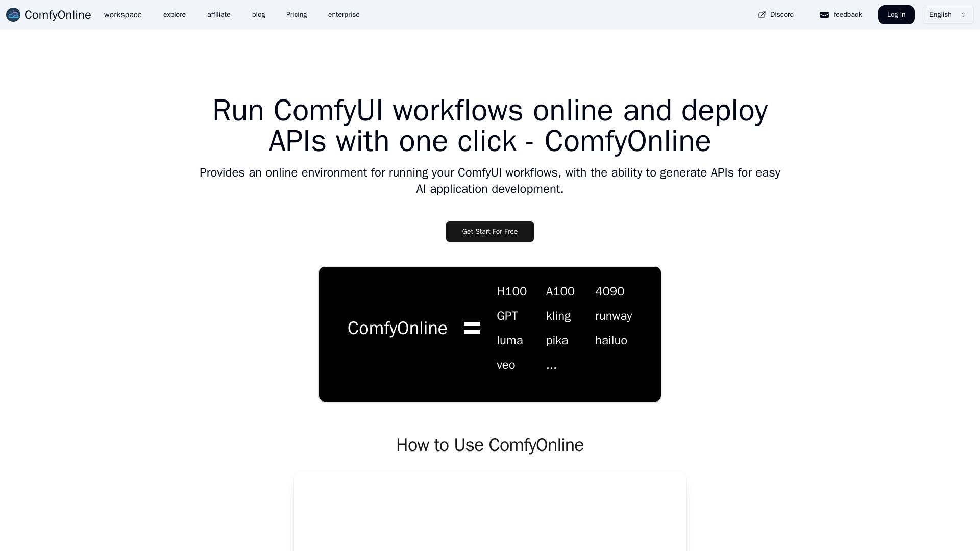Click the H100 label in banner
The width and height of the screenshot is (980, 551).
coord(511,291)
